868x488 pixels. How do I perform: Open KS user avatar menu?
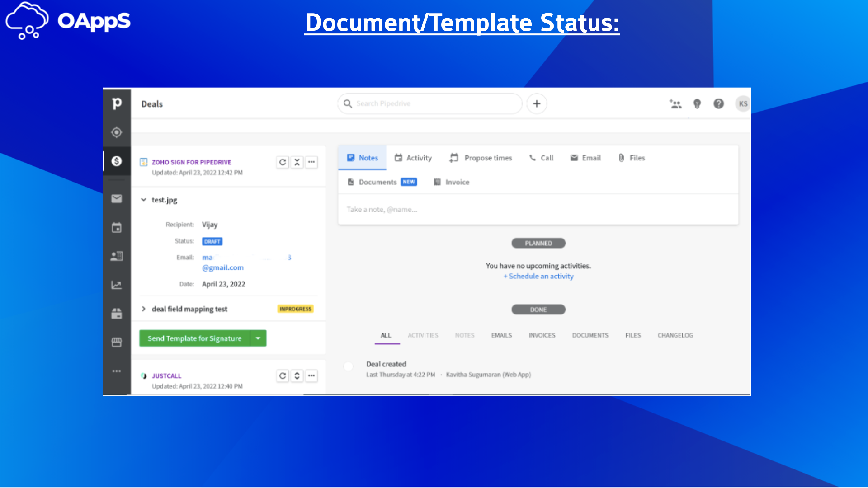pyautogui.click(x=743, y=104)
